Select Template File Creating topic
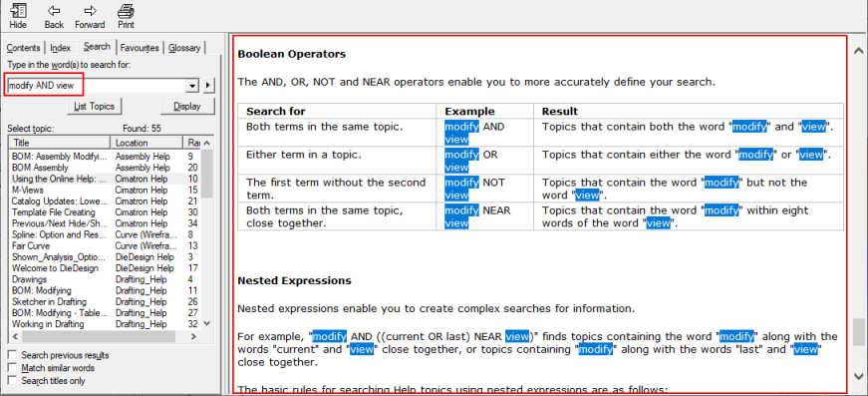 [106, 212]
